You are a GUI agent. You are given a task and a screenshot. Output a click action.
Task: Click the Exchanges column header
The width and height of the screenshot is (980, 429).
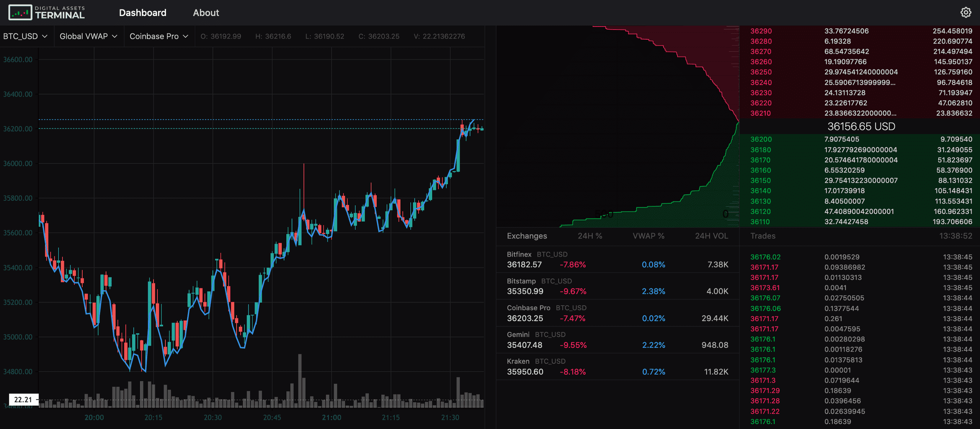pos(527,236)
